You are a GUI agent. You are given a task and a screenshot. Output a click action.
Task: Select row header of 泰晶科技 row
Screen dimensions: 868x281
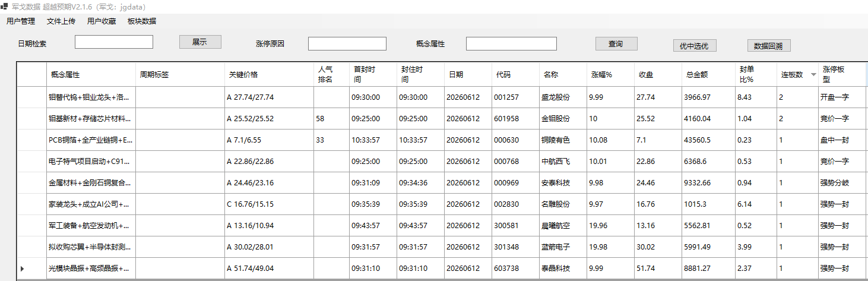pyautogui.click(x=31, y=269)
